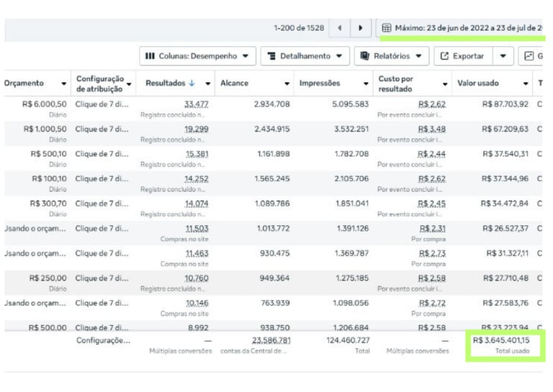Open the Impressões column options arrow

tap(365, 83)
